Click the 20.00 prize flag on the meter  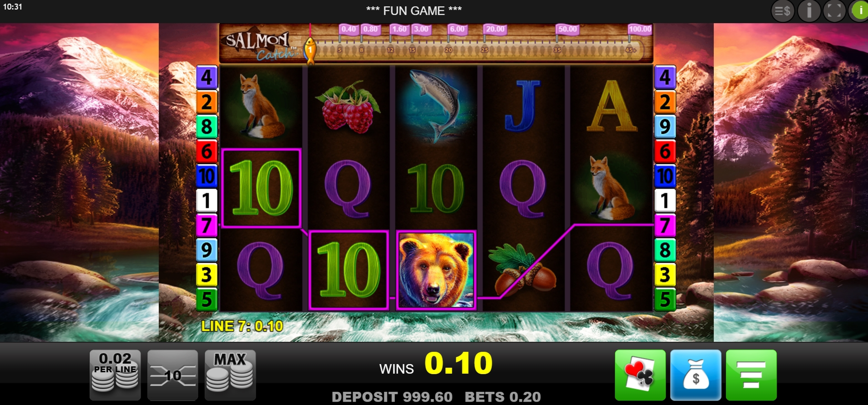(x=495, y=29)
